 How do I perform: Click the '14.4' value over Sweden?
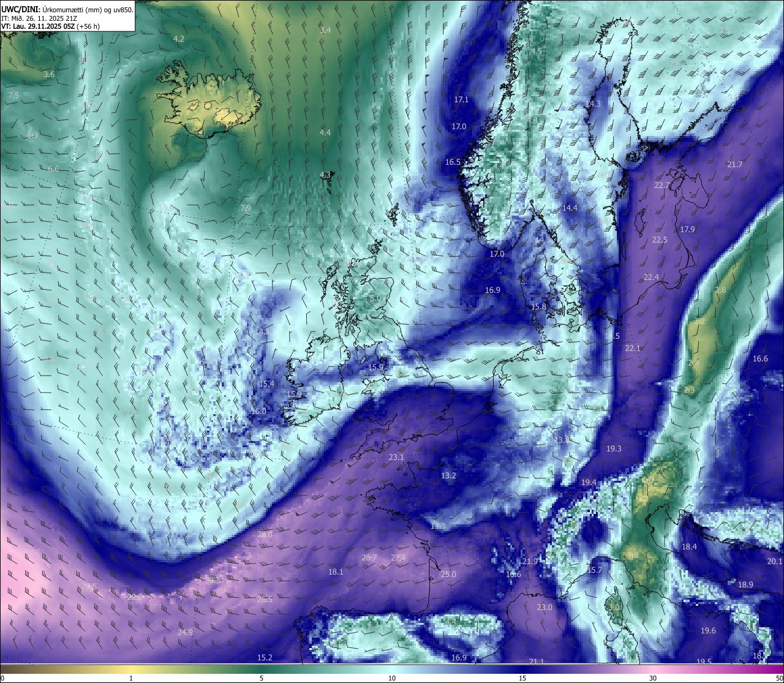(x=570, y=208)
